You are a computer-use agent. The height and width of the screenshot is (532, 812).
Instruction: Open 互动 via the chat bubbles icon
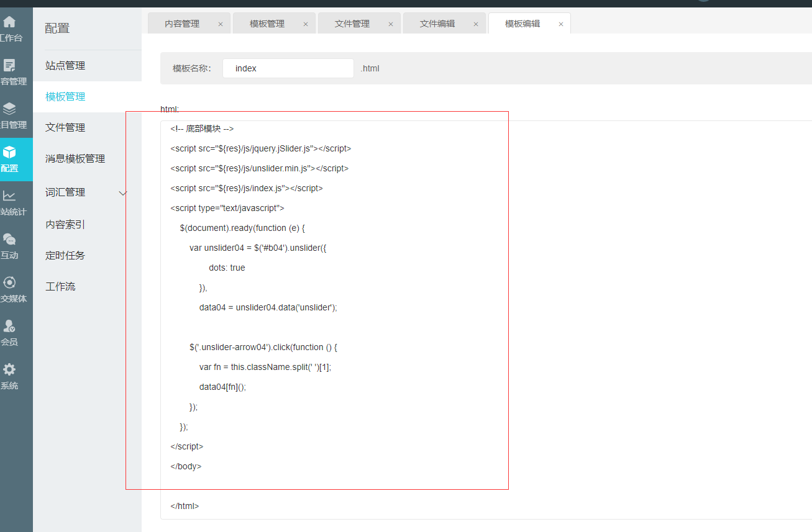[9, 240]
